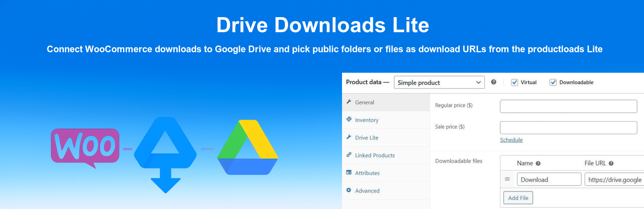The height and width of the screenshot is (209, 644).
Task: Click the Drive Downloads Lite heading
Action: 322,25
